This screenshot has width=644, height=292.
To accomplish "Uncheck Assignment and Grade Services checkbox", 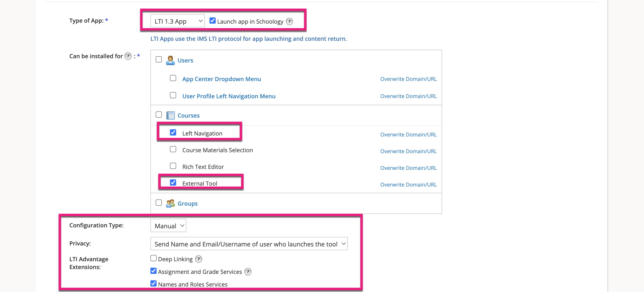I will (153, 271).
